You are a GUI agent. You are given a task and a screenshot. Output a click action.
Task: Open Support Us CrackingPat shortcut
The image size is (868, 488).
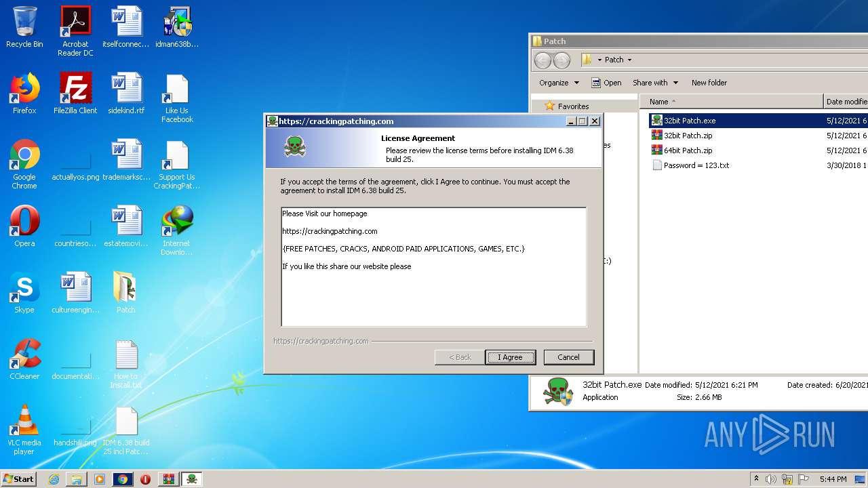click(x=177, y=164)
